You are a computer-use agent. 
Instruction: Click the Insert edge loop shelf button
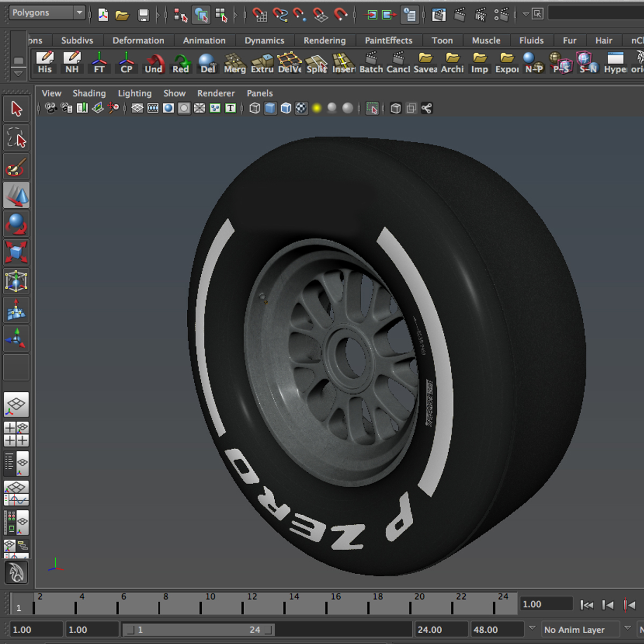tap(343, 63)
